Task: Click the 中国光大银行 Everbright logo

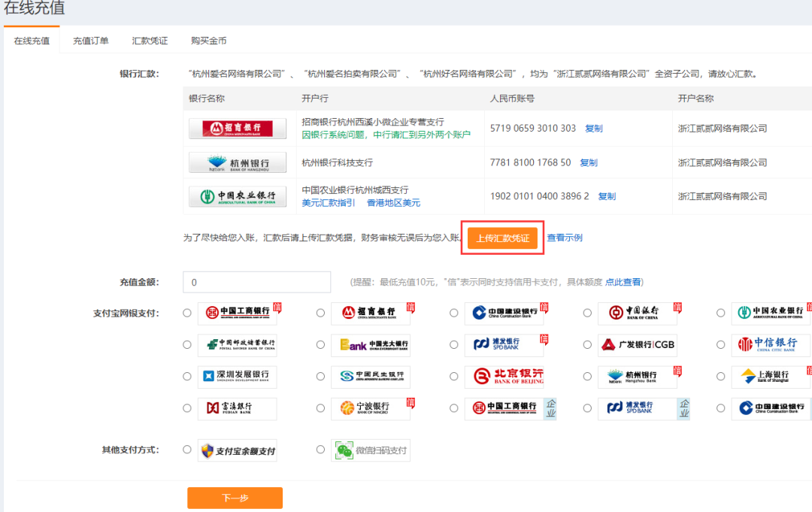Action: (371, 345)
